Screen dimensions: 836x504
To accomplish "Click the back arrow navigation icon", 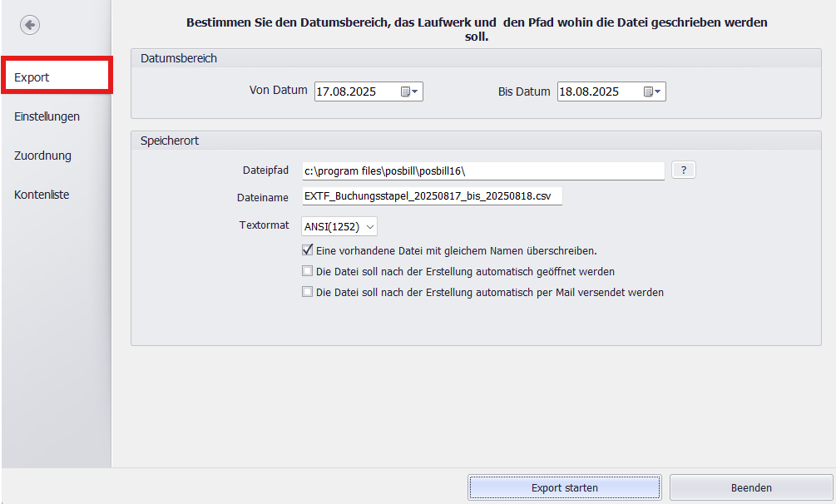I will [x=30, y=24].
